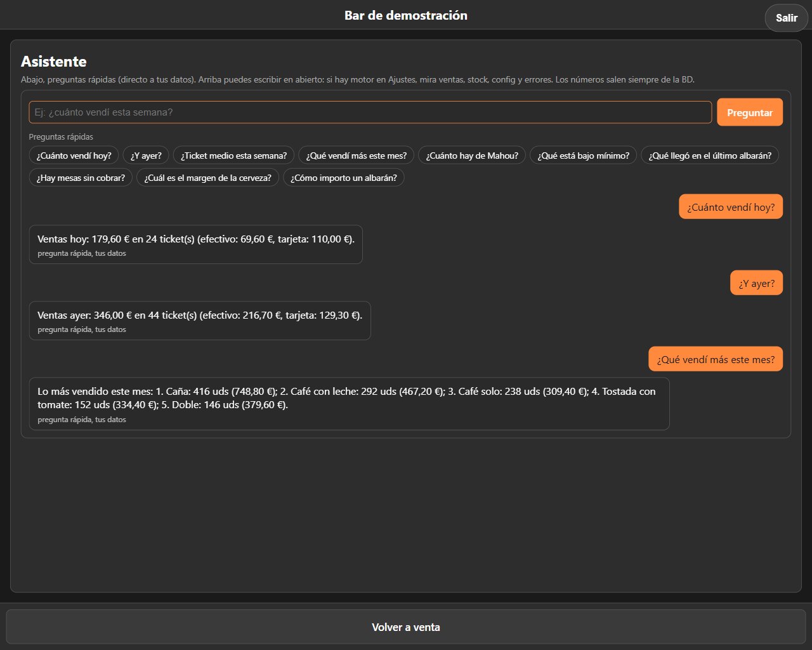
Task: Click the description text starting Abajo, preguntas rápidas
Action: coord(358,79)
